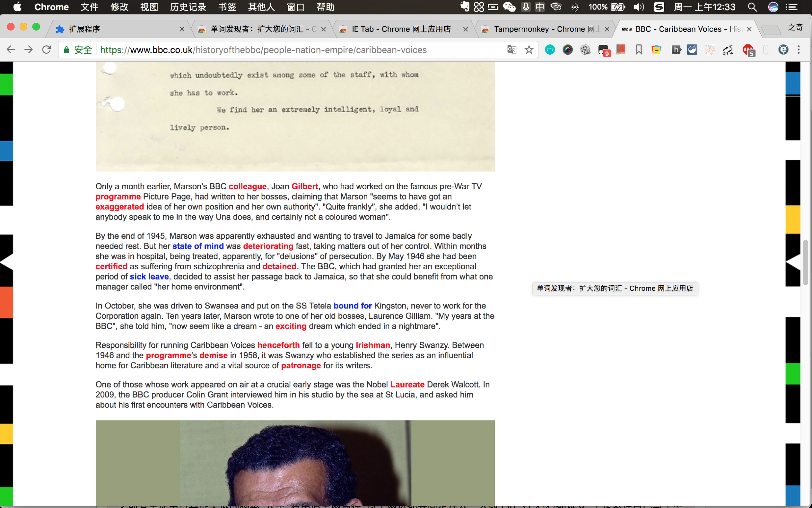Image resolution: width=812 pixels, height=508 pixels.
Task: Click the IE Tab extension icon
Action: pyautogui.click(x=783, y=50)
